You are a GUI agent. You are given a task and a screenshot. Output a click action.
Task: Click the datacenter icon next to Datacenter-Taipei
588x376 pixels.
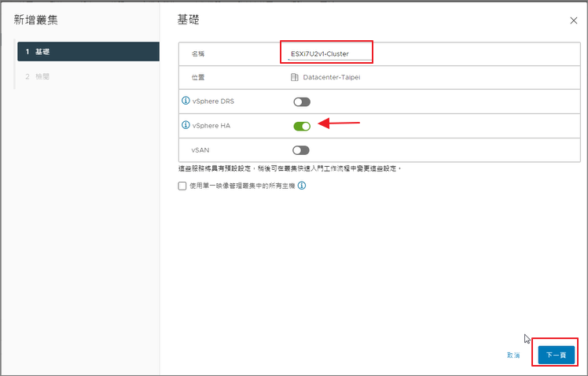[295, 77]
